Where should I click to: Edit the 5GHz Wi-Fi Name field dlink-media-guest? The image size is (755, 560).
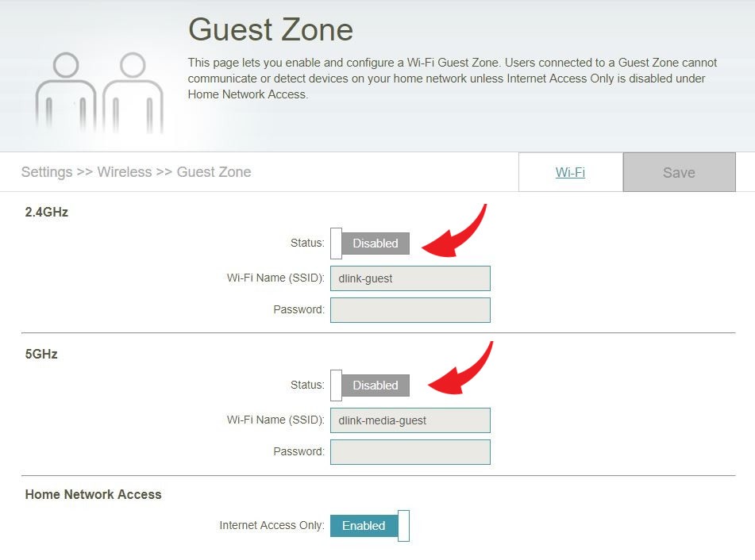tap(410, 420)
